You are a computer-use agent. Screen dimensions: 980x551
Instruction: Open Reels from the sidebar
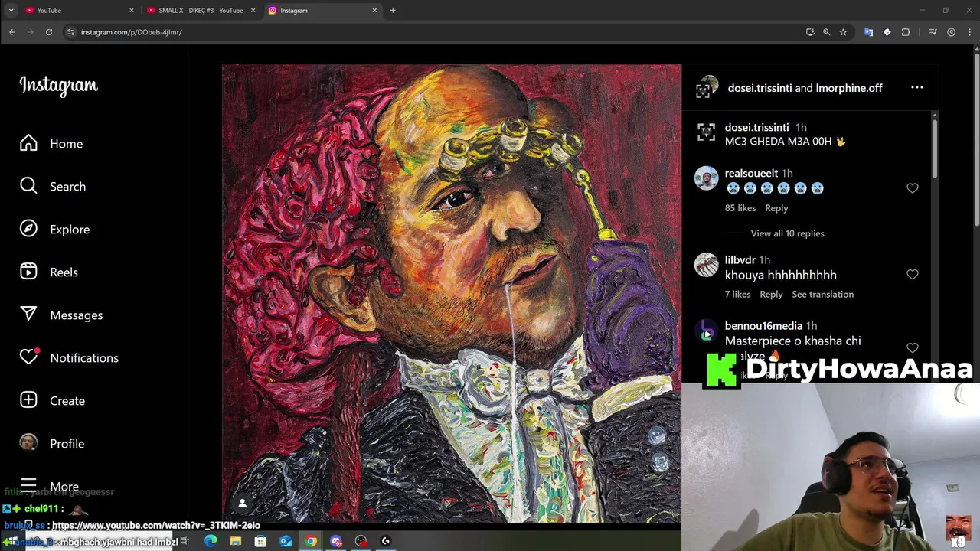49,272
